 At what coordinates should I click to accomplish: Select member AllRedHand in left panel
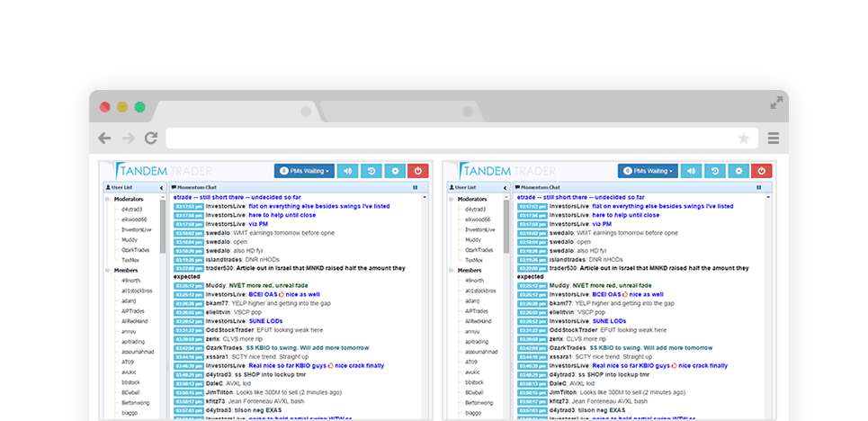(x=135, y=321)
